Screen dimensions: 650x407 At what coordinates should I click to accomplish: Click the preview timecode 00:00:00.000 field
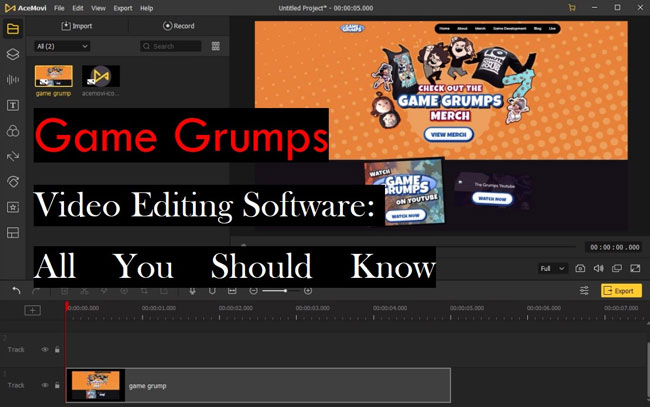point(615,247)
